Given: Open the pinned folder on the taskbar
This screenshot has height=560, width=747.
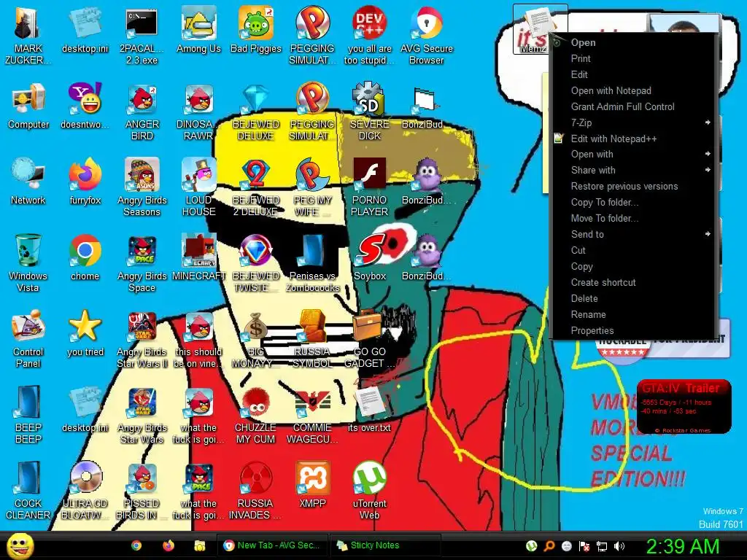Looking at the screenshot, I should (x=200, y=545).
